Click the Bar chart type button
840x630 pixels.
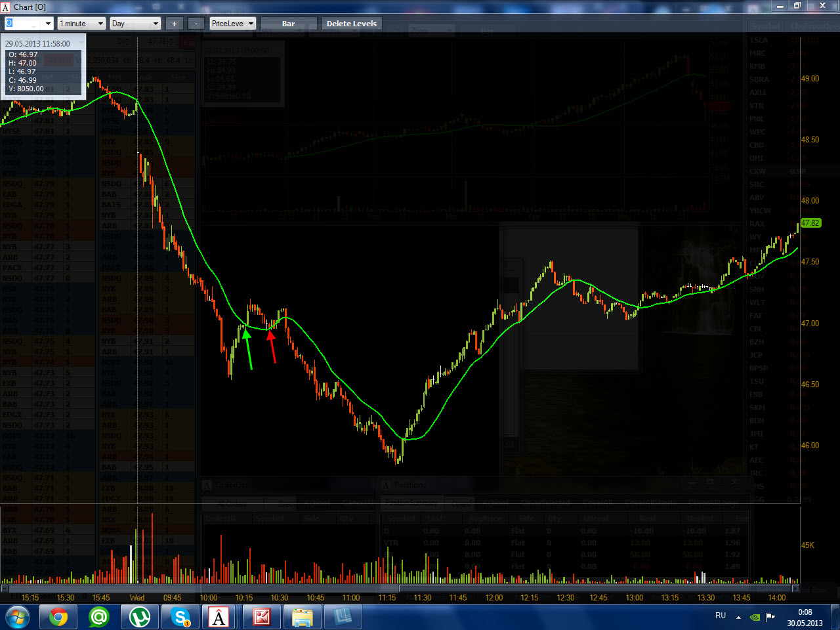(288, 24)
